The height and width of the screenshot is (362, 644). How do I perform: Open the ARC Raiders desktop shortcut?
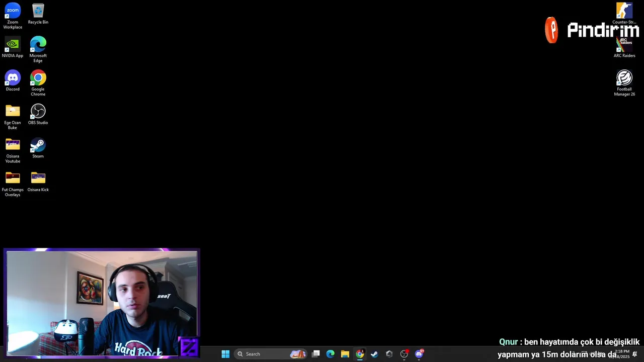(624, 48)
